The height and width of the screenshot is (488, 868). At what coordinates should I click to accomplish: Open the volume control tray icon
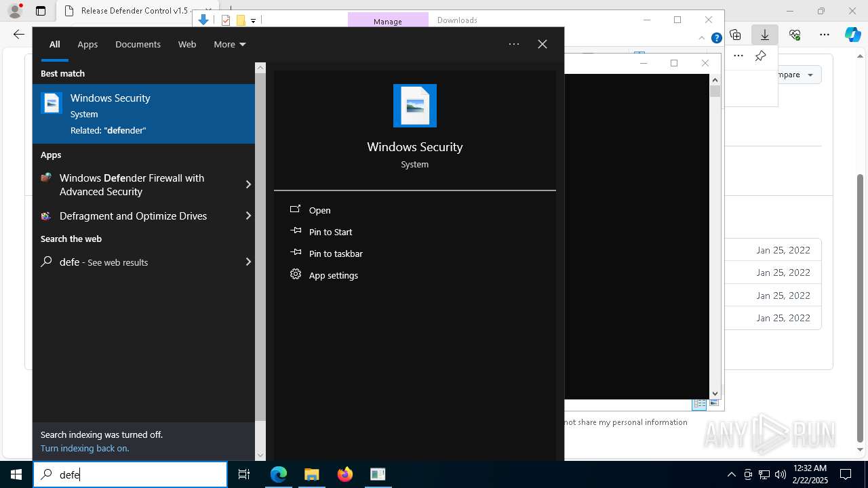[781, 474]
